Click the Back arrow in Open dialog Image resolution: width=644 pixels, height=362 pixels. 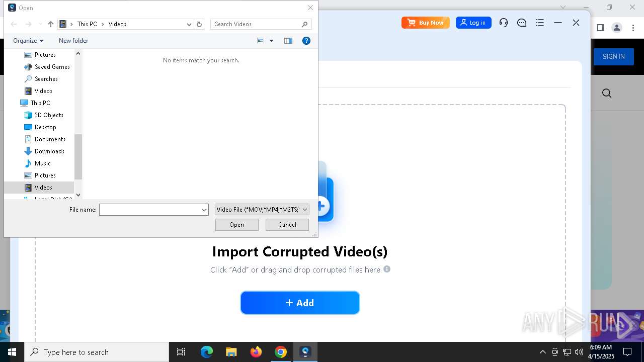pos(14,24)
